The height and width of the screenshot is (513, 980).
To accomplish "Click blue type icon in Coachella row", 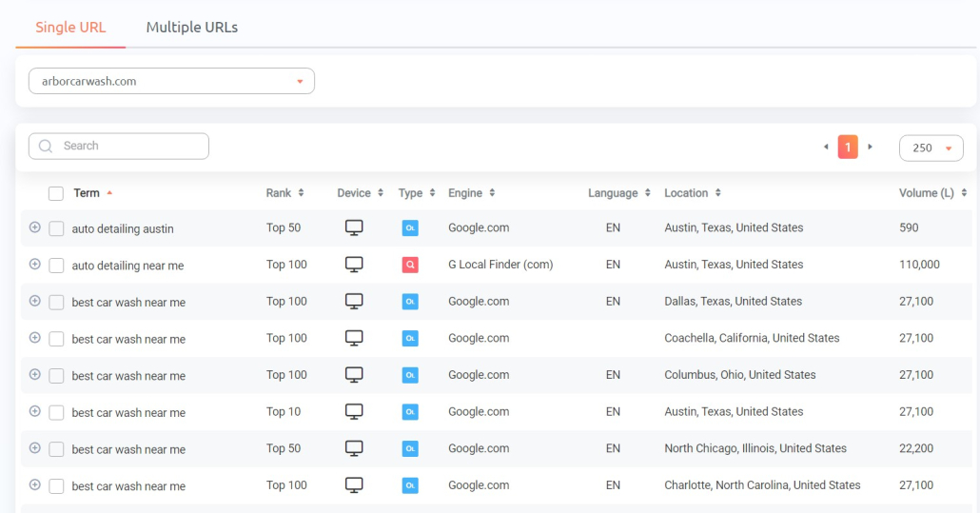I will 410,339.
